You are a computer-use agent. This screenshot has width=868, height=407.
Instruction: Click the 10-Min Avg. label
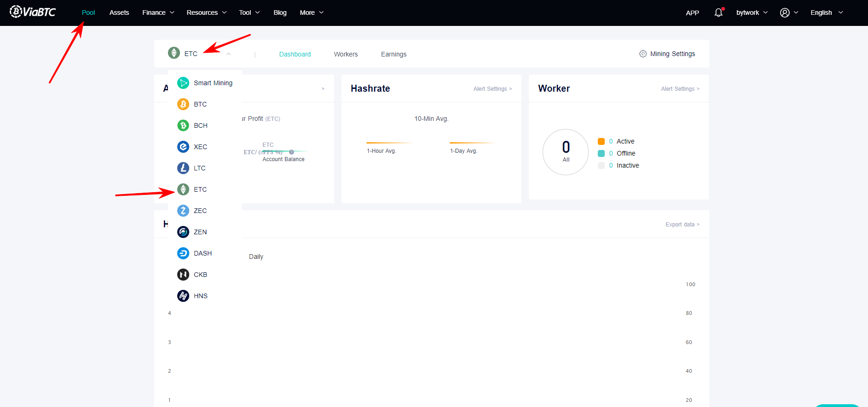(x=431, y=119)
